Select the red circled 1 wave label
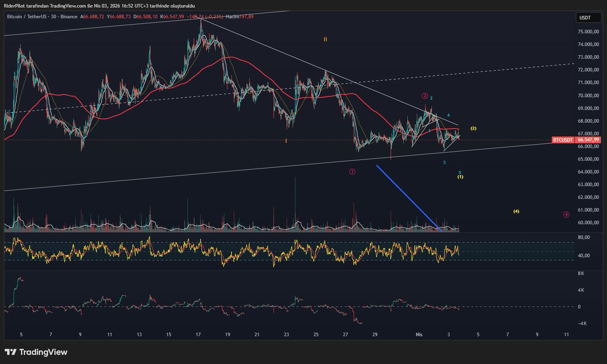Image resolution: width=607 pixels, height=364 pixels. (352, 171)
